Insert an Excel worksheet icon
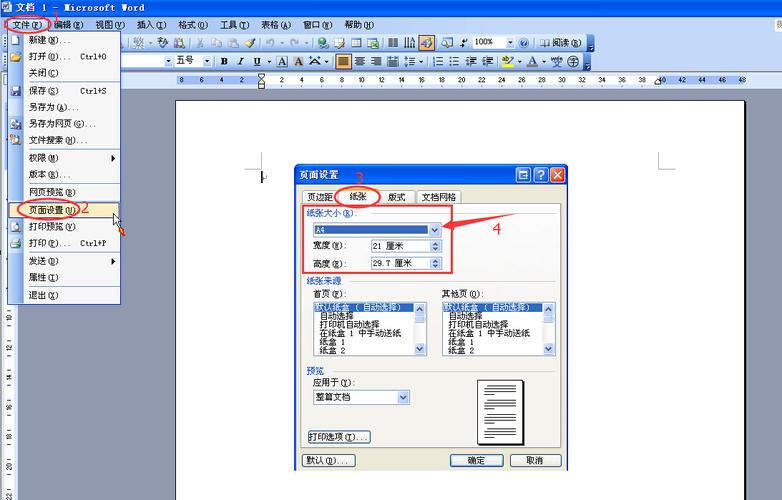This screenshot has width=782, height=500. [373, 43]
